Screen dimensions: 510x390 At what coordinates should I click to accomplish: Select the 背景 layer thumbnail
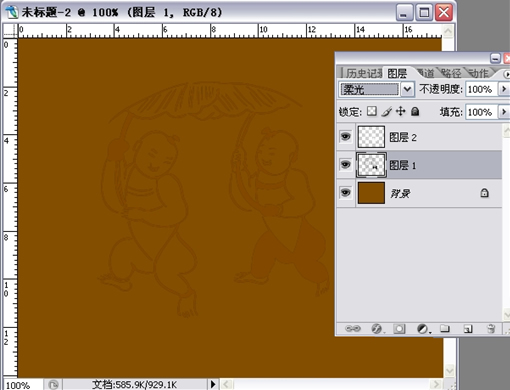371,193
